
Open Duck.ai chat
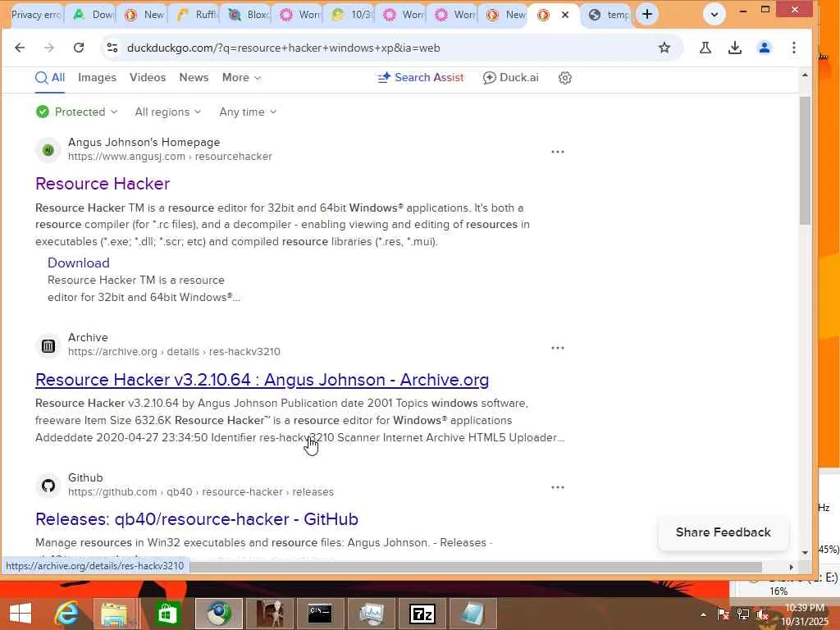pos(510,78)
